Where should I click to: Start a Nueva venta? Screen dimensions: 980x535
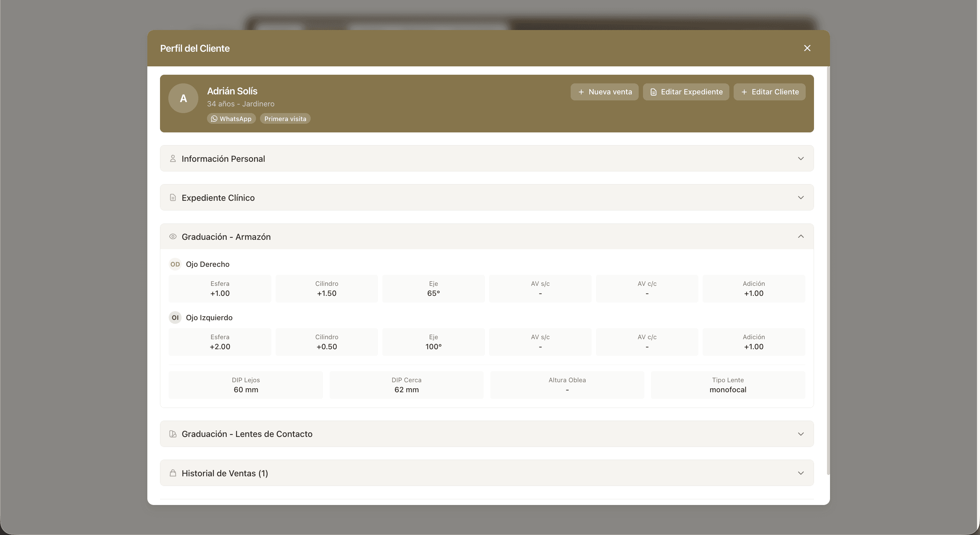[605, 92]
